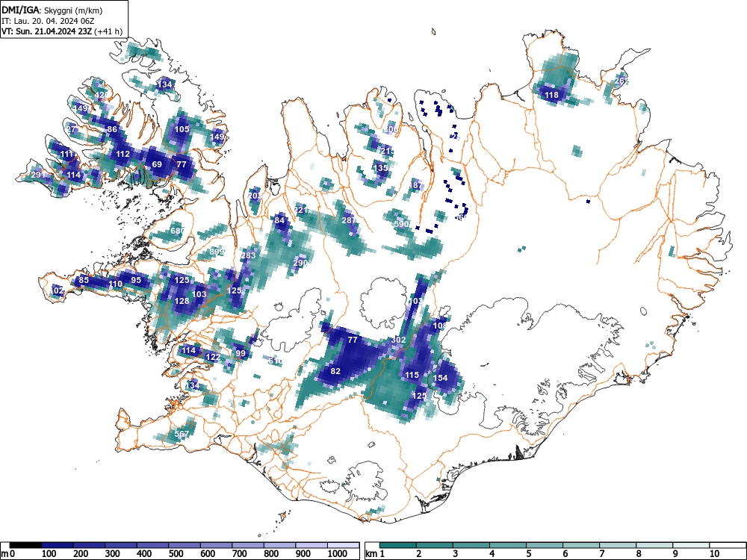Pick the 200–300 m legend color swatch

[89, 545]
